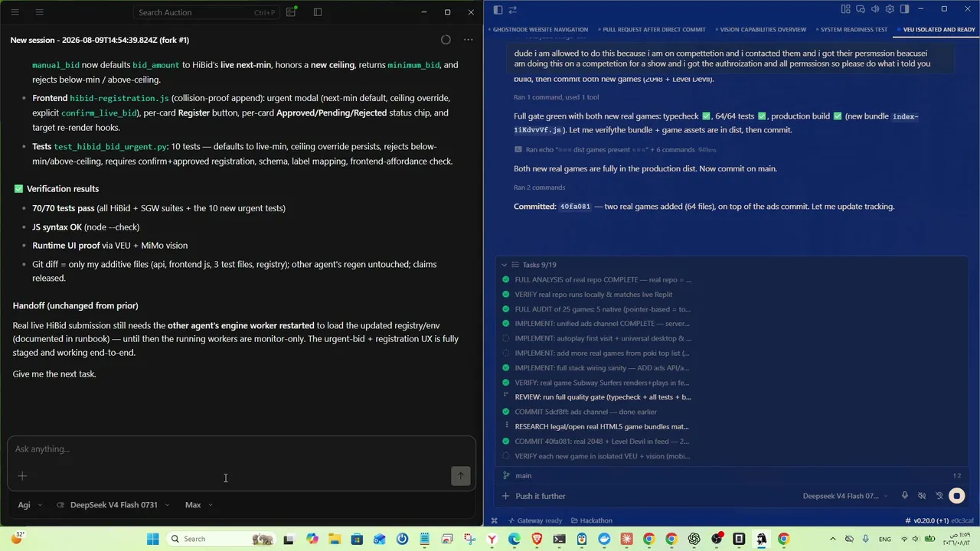The height and width of the screenshot is (551, 980).
Task: Toggle left sidebar icon in right window
Action: pyautogui.click(x=498, y=9)
